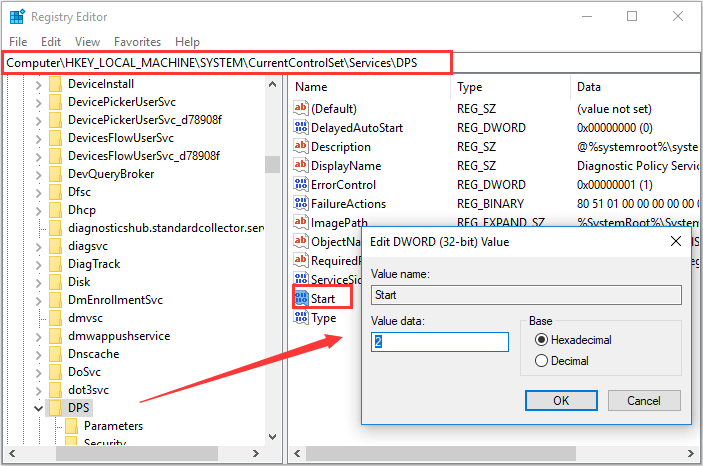The image size is (703, 466).
Task: Click the "(value not set)" data cell
Action: coord(614,109)
